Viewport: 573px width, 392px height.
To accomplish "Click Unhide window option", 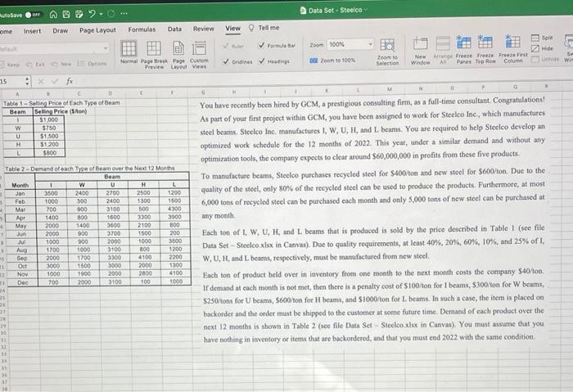I will (545, 59).
